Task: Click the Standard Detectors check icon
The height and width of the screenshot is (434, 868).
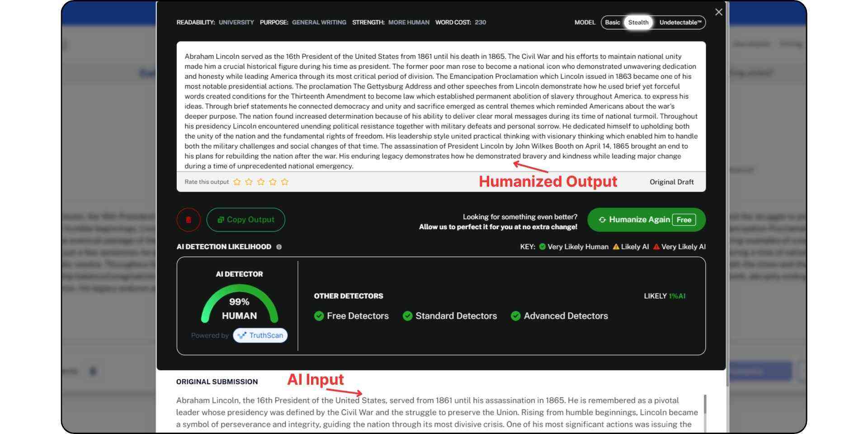Action: pos(408,316)
